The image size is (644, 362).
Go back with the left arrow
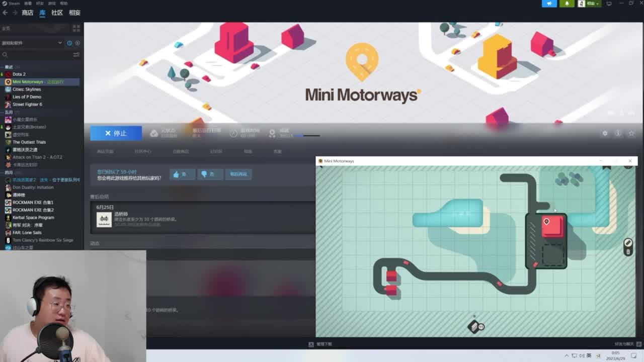(5, 13)
